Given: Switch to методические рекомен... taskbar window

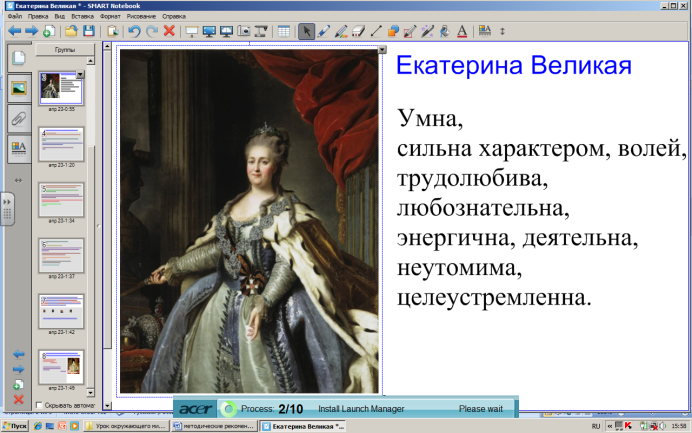Looking at the screenshot, I should 214,426.
